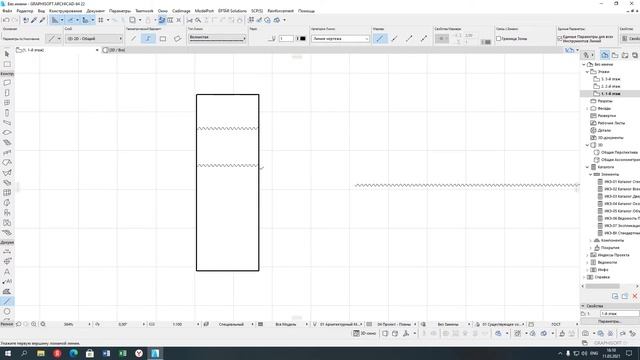This screenshot has width=640, height=360.
Task: Select 'Разрезы' sections in navigator
Action: (602, 101)
